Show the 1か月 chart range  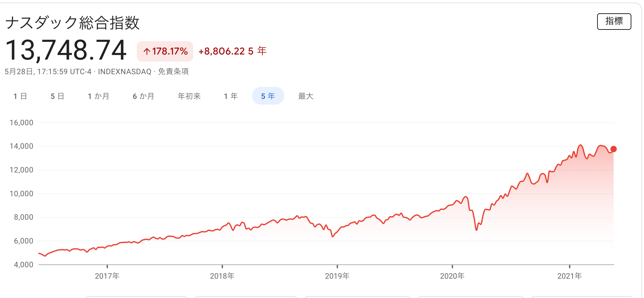(98, 96)
